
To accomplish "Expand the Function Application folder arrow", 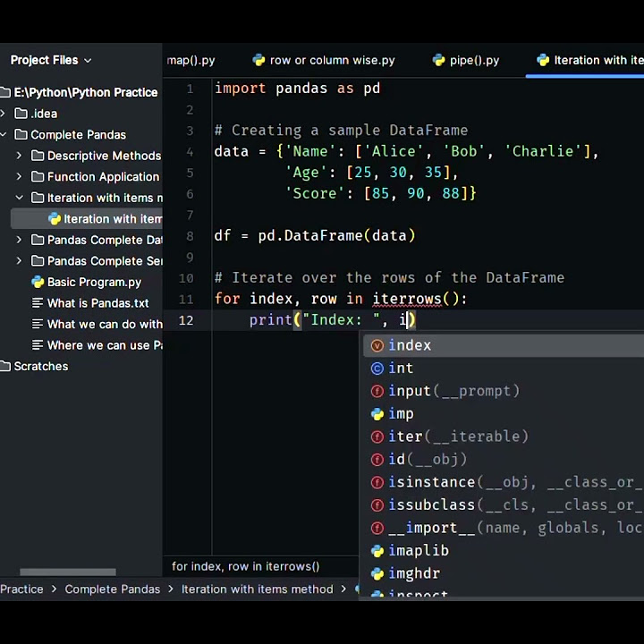I will pyautogui.click(x=19, y=176).
